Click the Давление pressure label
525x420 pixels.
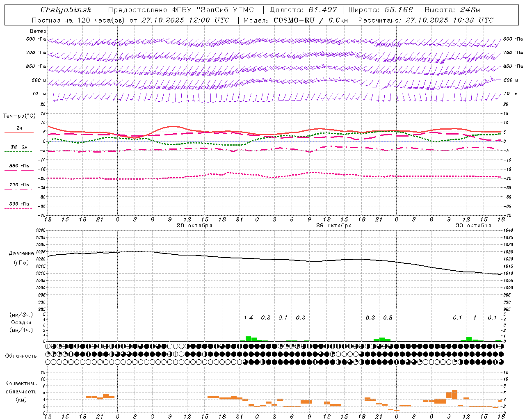(21, 253)
